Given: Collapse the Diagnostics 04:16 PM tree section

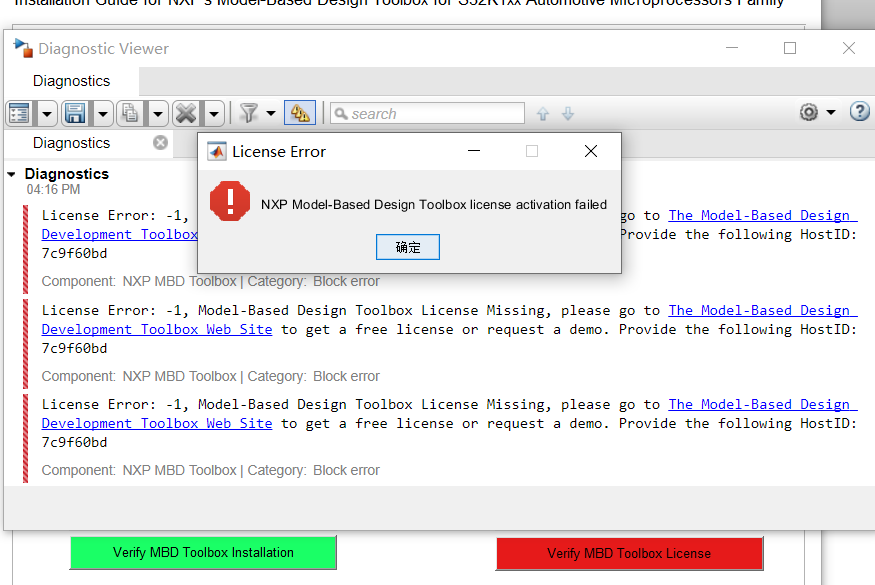Looking at the screenshot, I should click(x=11, y=175).
